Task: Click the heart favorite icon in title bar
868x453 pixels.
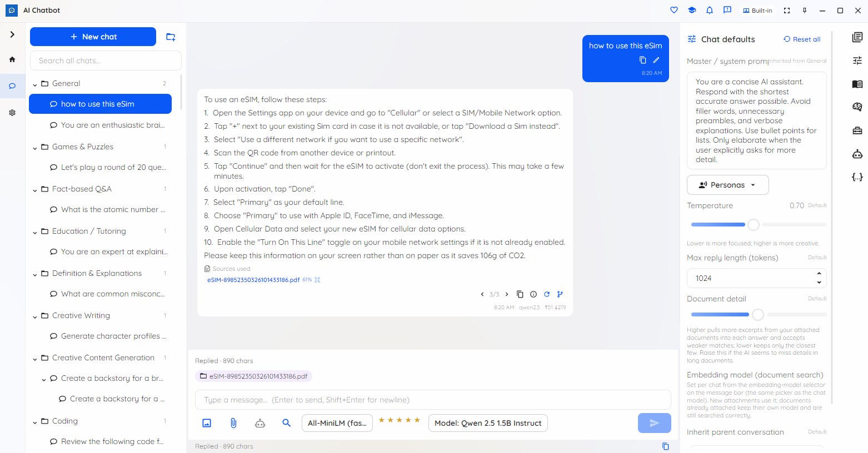Action: point(674,10)
